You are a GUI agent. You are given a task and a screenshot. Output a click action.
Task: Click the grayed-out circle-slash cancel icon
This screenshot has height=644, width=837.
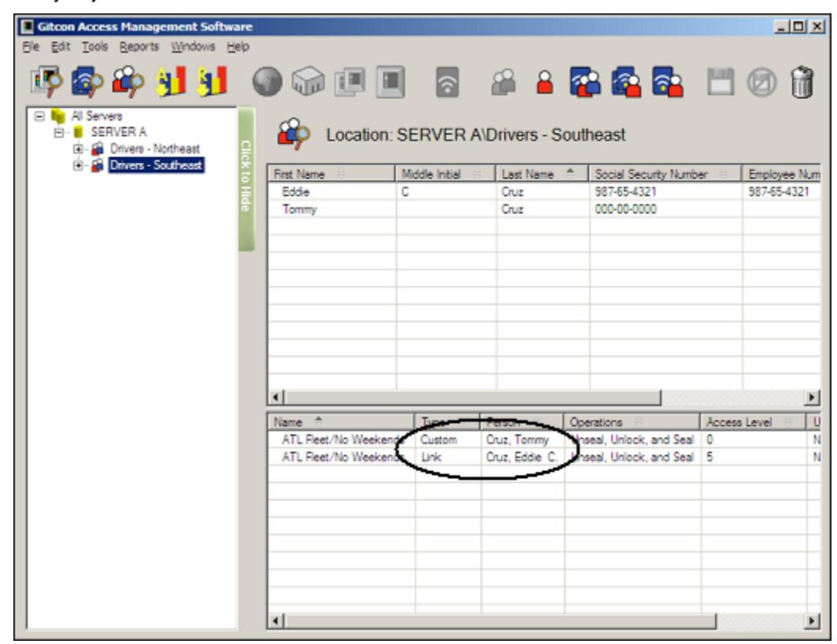pyautogui.click(x=761, y=82)
